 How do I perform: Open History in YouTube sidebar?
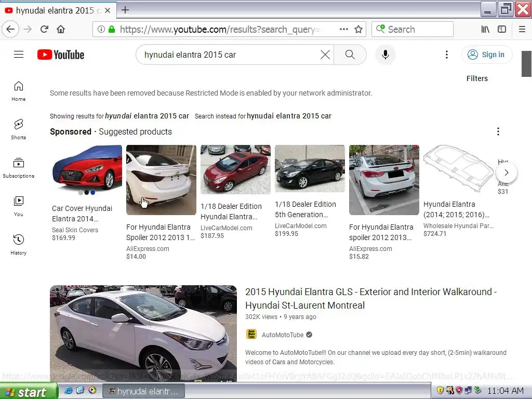18,245
